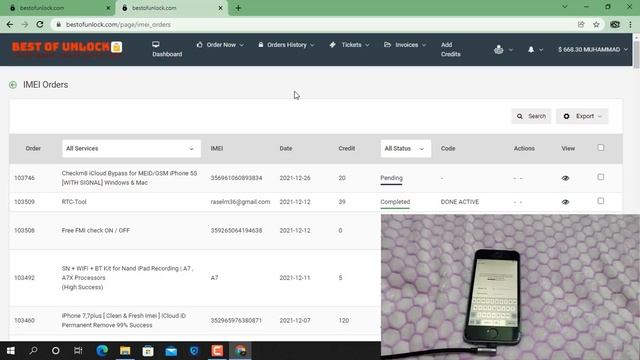The width and height of the screenshot is (640, 360).
Task: View details of order 103509
Action: click(565, 202)
